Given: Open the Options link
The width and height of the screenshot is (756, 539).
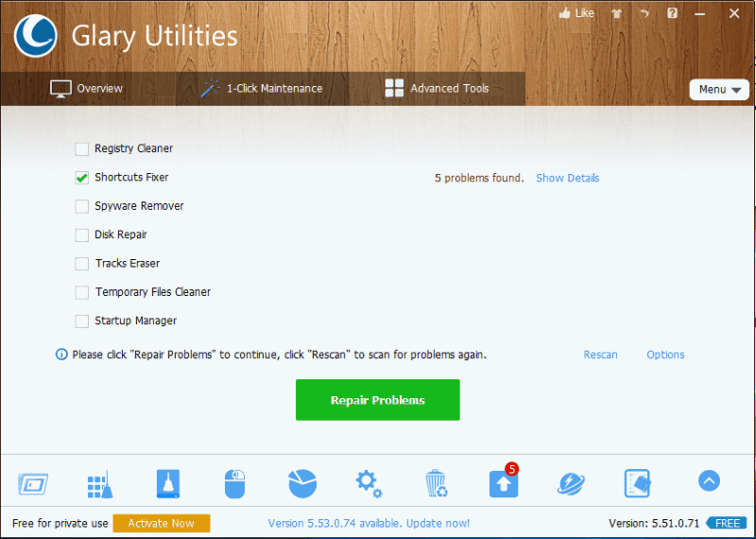Looking at the screenshot, I should point(665,355).
